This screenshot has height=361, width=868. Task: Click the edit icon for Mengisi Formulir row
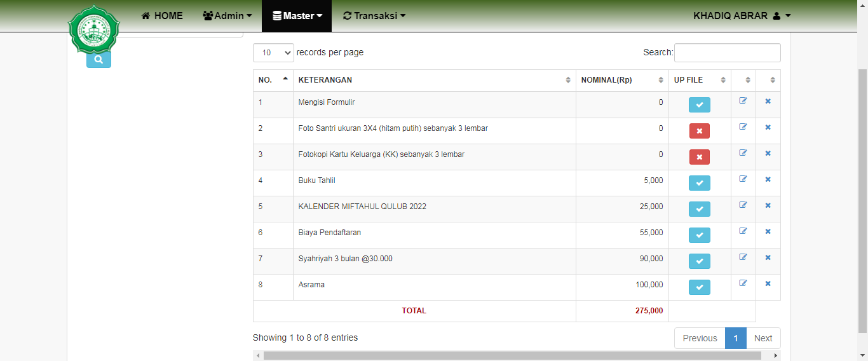click(x=743, y=100)
